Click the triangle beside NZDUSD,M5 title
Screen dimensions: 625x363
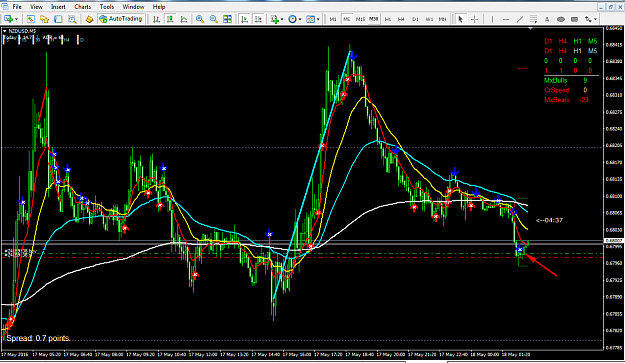(x=5, y=31)
